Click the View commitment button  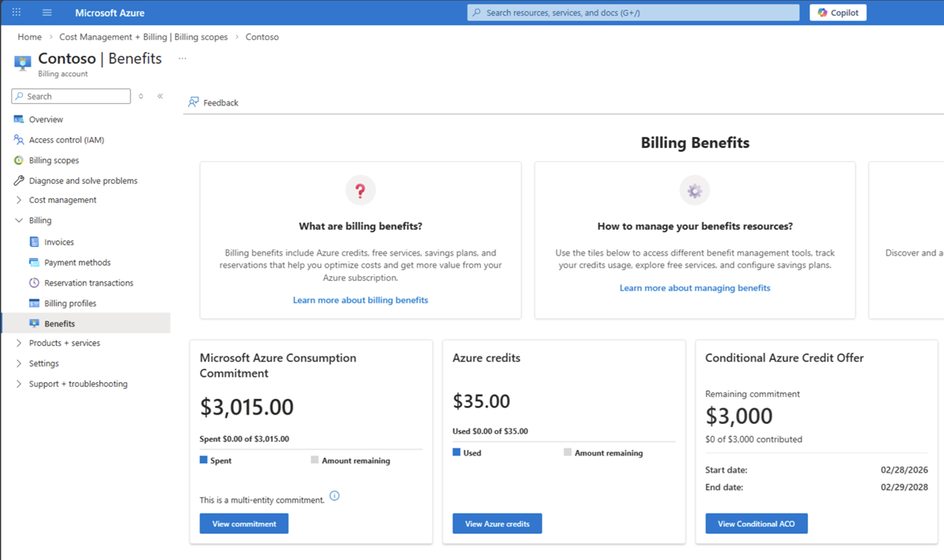pyautogui.click(x=244, y=524)
